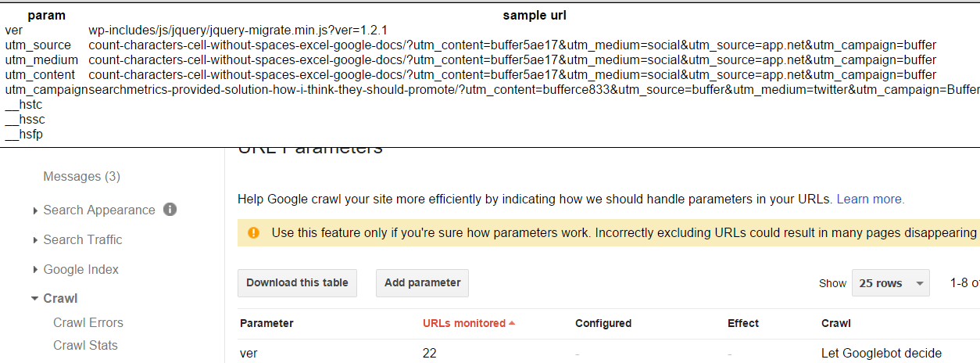Click the Effect column header
This screenshot has width=980, height=363.
click(742, 323)
